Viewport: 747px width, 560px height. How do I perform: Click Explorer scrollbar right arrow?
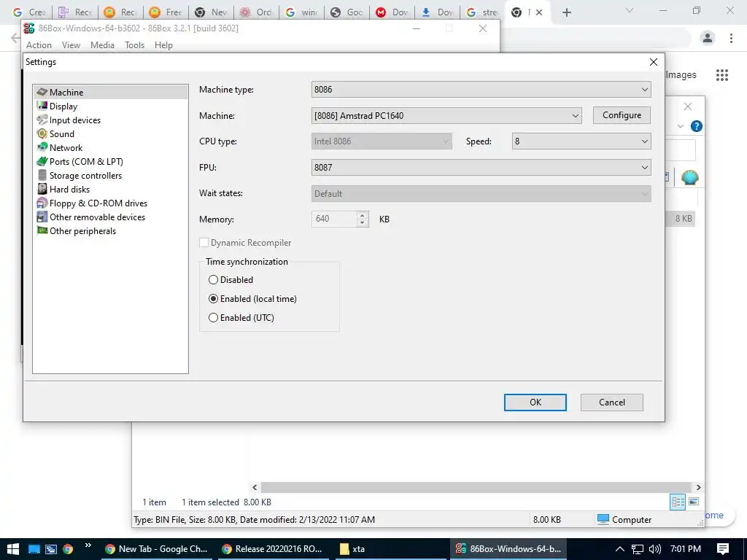pos(698,487)
